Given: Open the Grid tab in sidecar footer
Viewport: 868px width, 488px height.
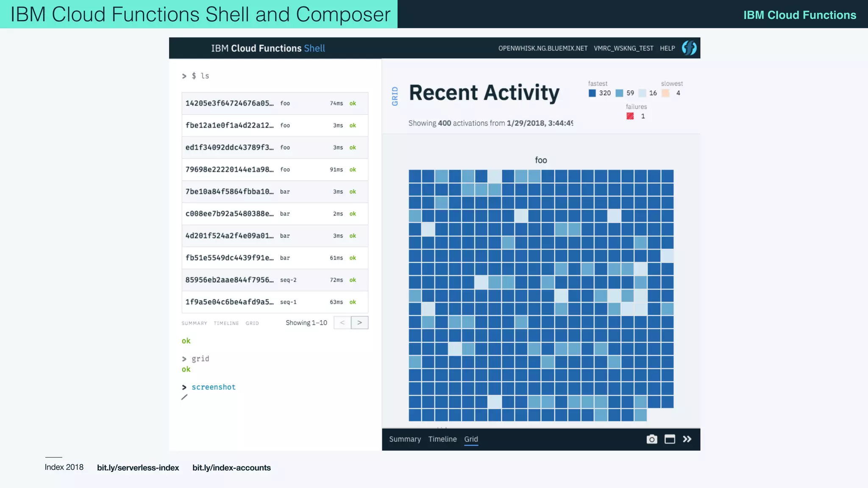Looking at the screenshot, I should pyautogui.click(x=471, y=439).
